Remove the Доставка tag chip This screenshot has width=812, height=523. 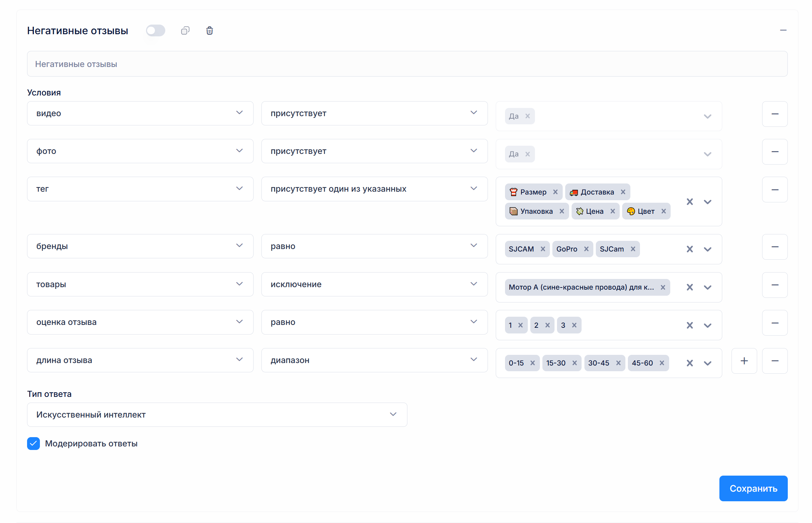tap(623, 192)
